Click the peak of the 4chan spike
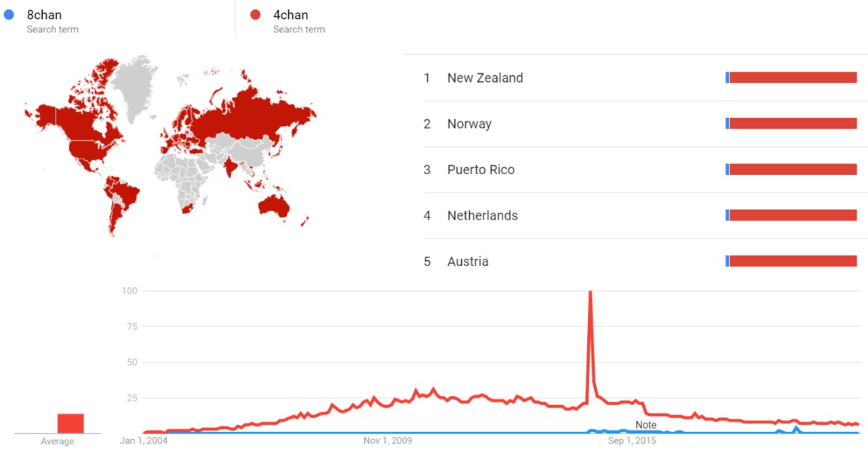868x460 pixels. 590,293
